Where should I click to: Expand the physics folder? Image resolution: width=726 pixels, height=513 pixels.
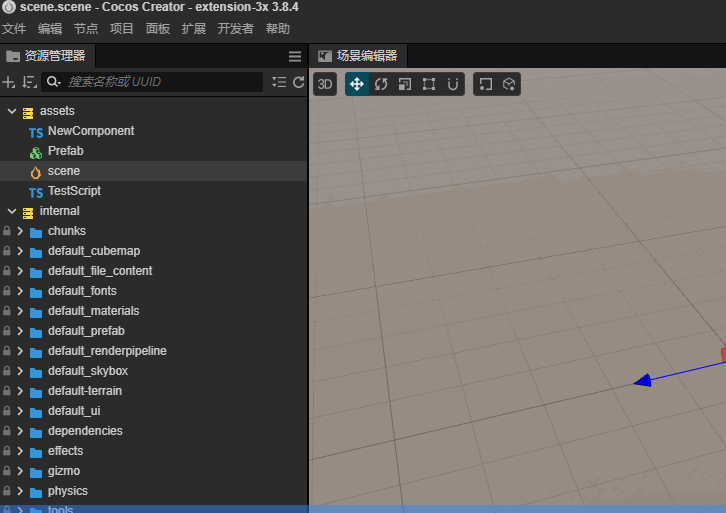20,491
